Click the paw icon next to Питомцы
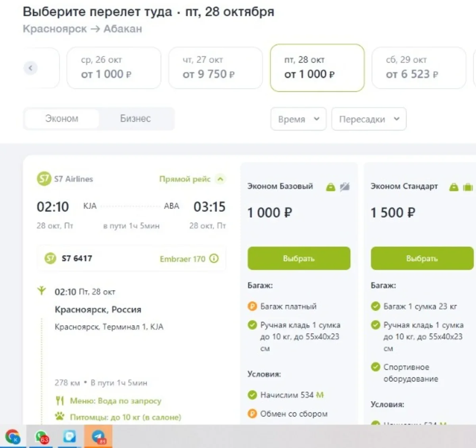 point(60,417)
